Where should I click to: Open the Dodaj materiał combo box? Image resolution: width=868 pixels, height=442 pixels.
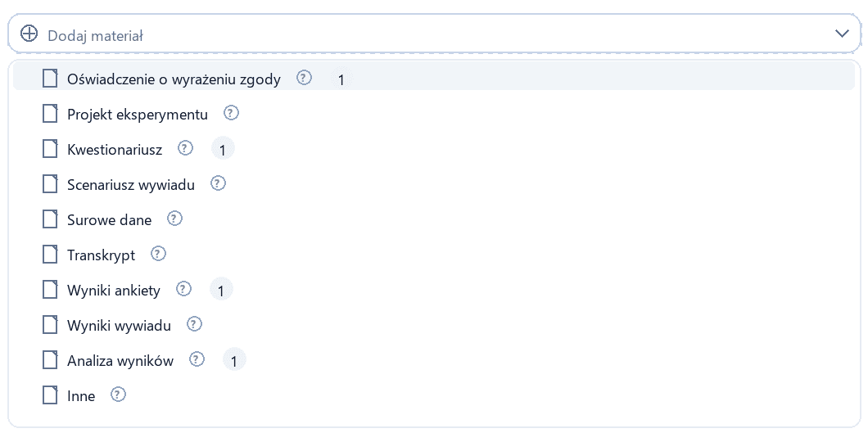tap(434, 34)
